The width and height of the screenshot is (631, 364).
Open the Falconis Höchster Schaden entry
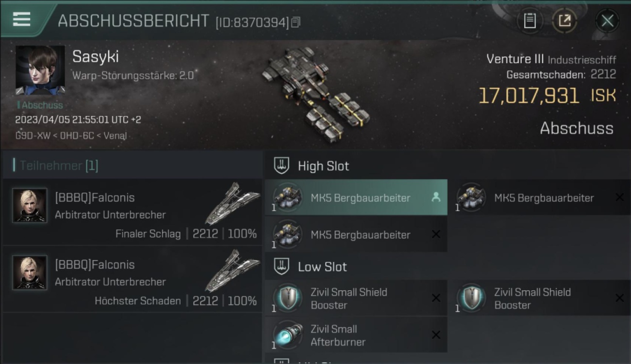(x=132, y=279)
